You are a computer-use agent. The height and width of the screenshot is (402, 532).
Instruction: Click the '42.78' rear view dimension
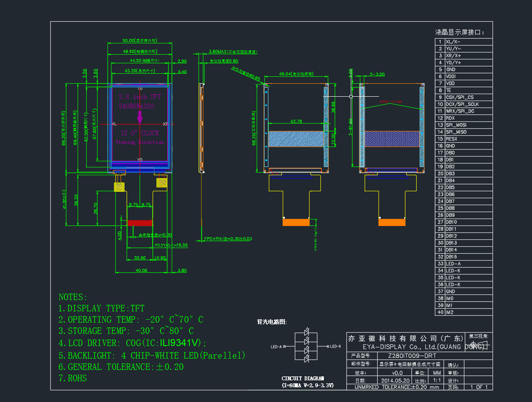[296, 121]
